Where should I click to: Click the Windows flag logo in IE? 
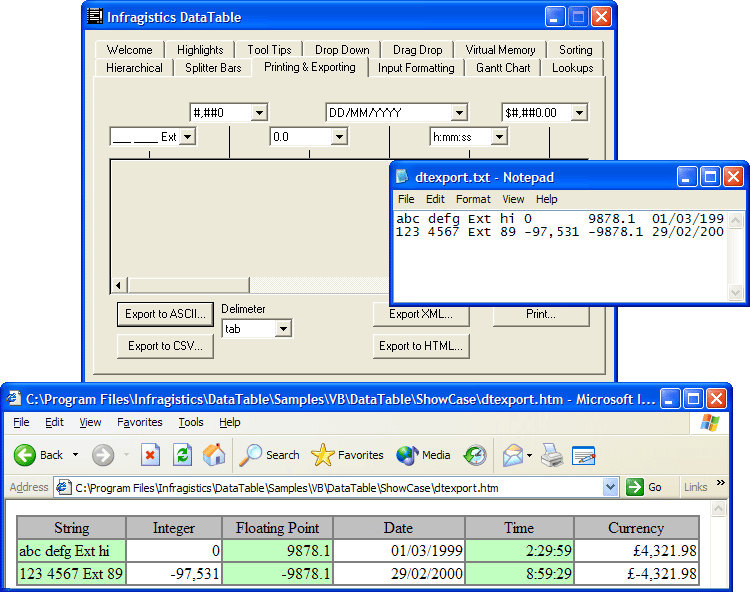point(709,423)
